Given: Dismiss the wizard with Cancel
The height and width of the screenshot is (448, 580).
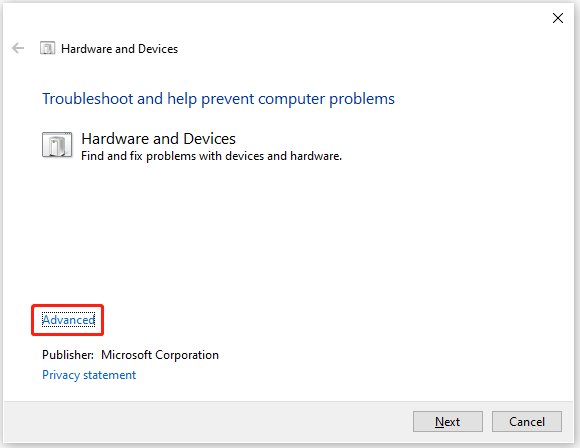Looking at the screenshot, I should click(x=527, y=421).
